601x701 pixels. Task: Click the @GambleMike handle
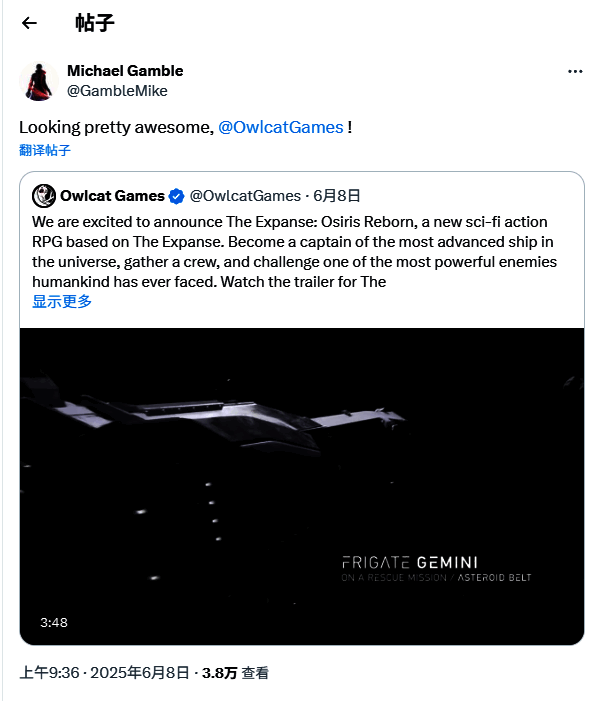click(x=117, y=90)
